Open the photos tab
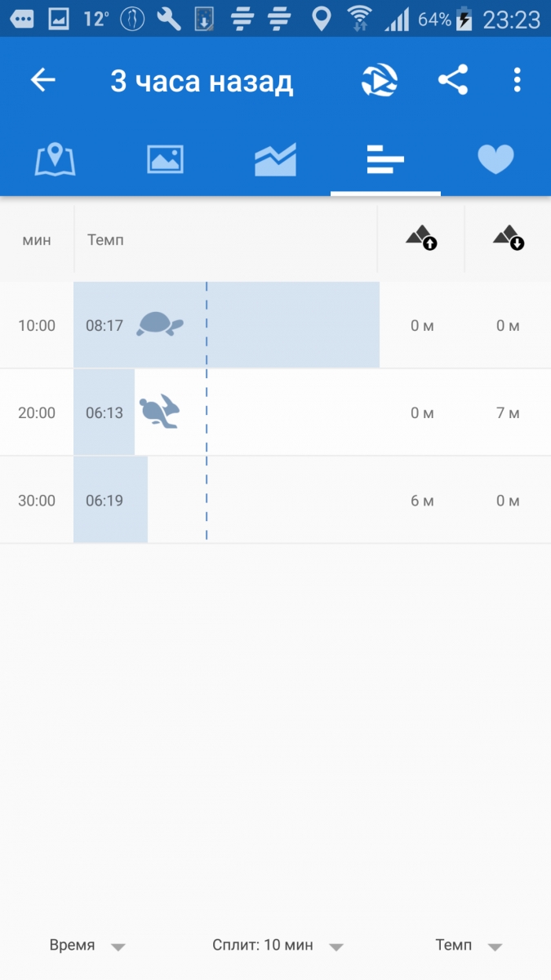The width and height of the screenshot is (551, 980). [165, 159]
